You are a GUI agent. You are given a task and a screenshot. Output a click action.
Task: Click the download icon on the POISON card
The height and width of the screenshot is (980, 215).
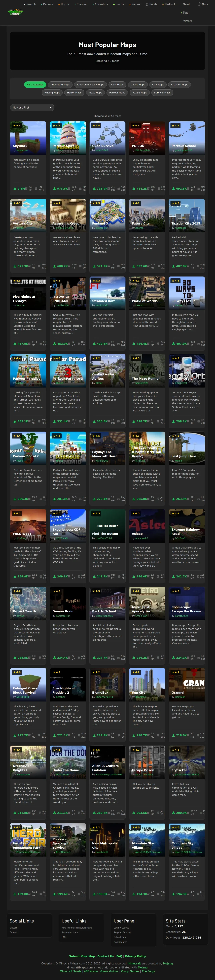[134, 189]
